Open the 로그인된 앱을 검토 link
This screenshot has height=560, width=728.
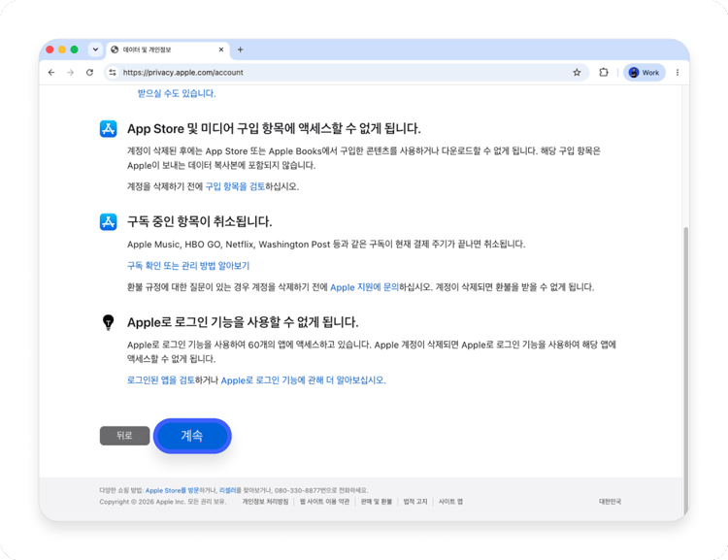[160, 380]
